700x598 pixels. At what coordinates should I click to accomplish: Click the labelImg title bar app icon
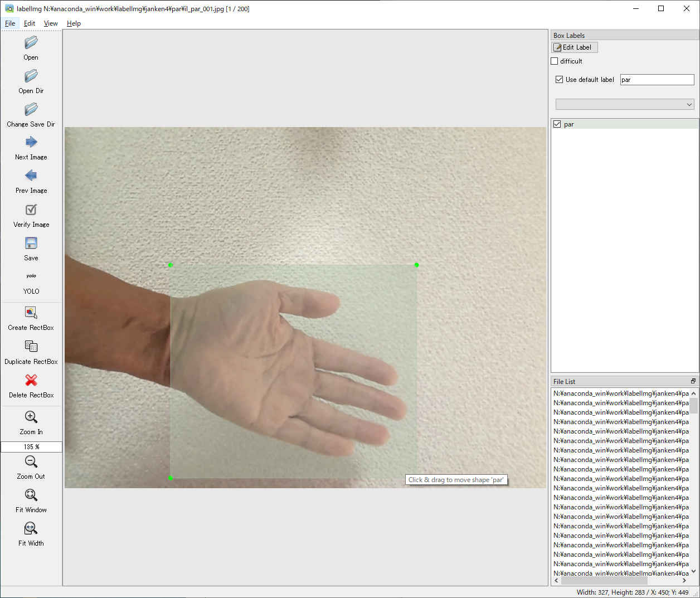[x=9, y=8]
